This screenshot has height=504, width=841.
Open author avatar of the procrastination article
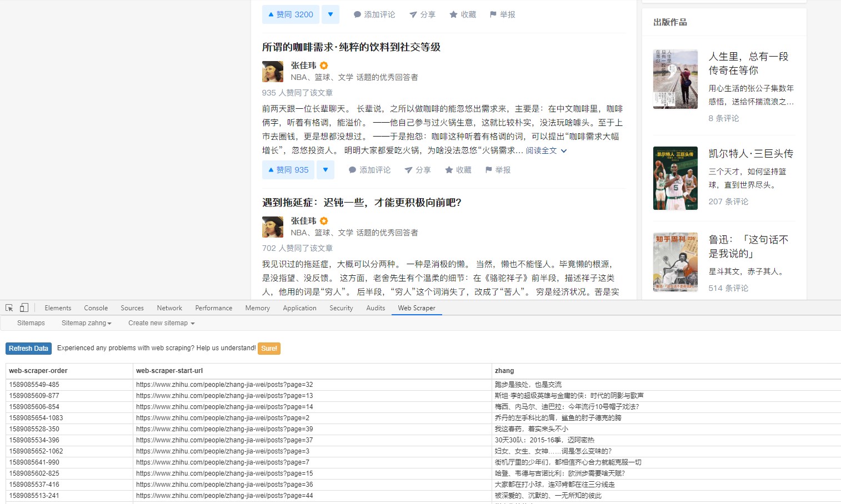tap(273, 227)
